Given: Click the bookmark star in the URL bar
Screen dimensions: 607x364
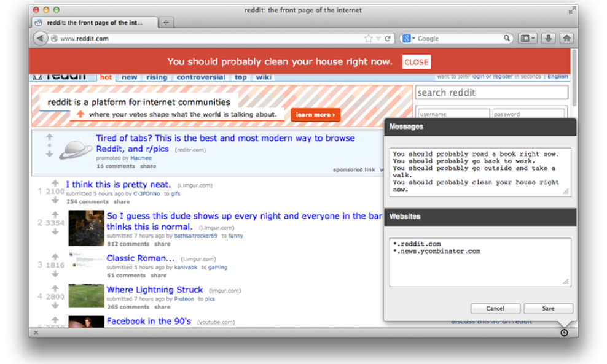Looking at the screenshot, I should point(368,39).
